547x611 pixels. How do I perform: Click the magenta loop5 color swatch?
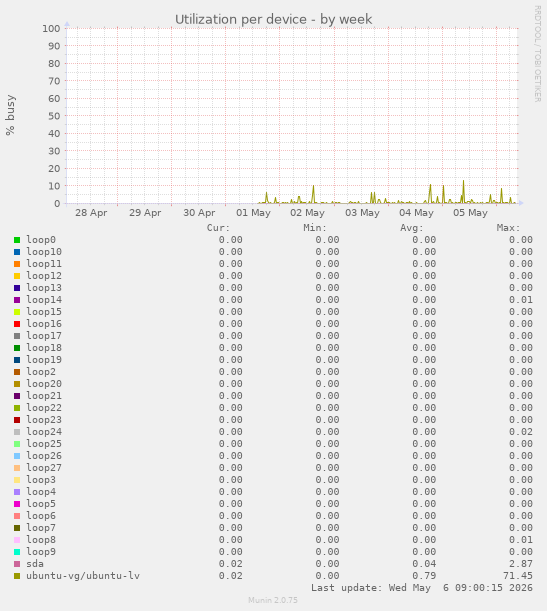pyautogui.click(x=17, y=504)
